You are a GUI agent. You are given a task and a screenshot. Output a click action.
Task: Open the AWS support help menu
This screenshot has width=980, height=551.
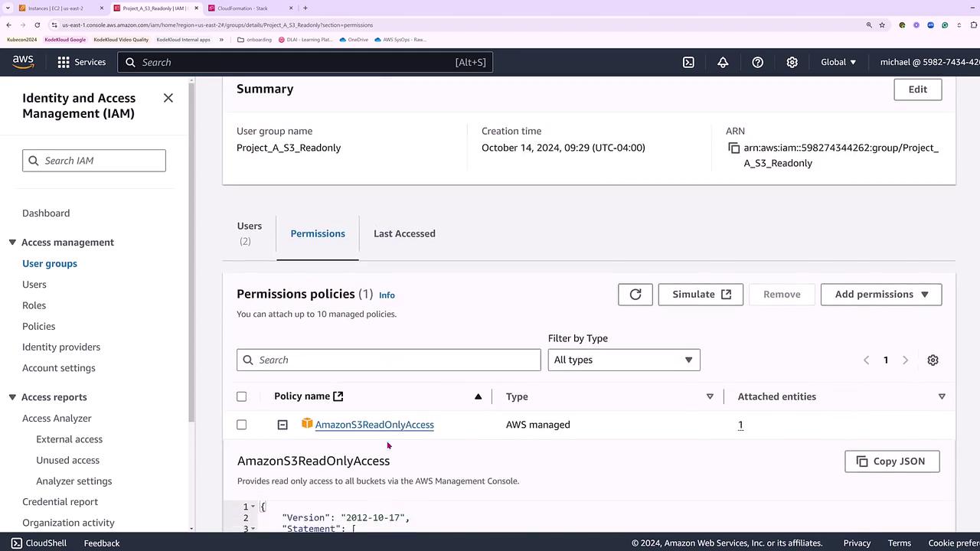pos(757,62)
